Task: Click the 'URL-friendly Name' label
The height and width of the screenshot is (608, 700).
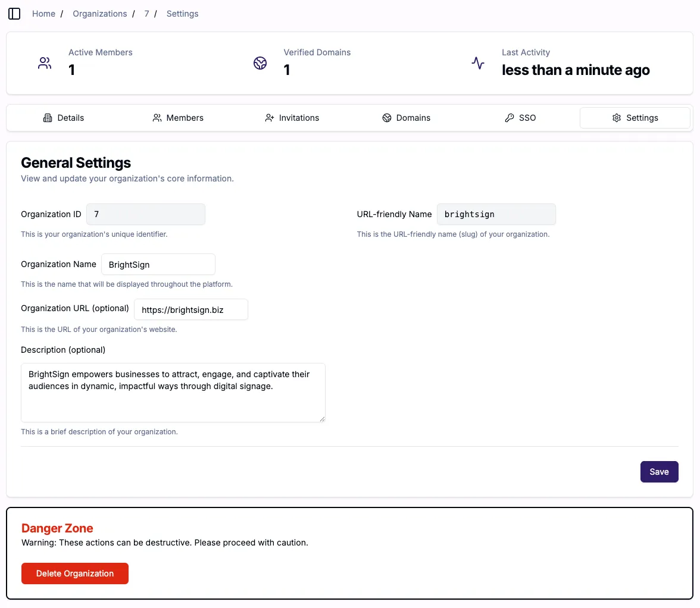Action: tap(394, 214)
